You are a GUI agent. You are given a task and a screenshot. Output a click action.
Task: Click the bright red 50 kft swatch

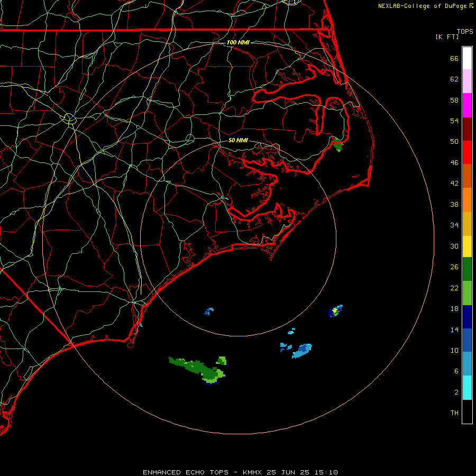(x=467, y=152)
